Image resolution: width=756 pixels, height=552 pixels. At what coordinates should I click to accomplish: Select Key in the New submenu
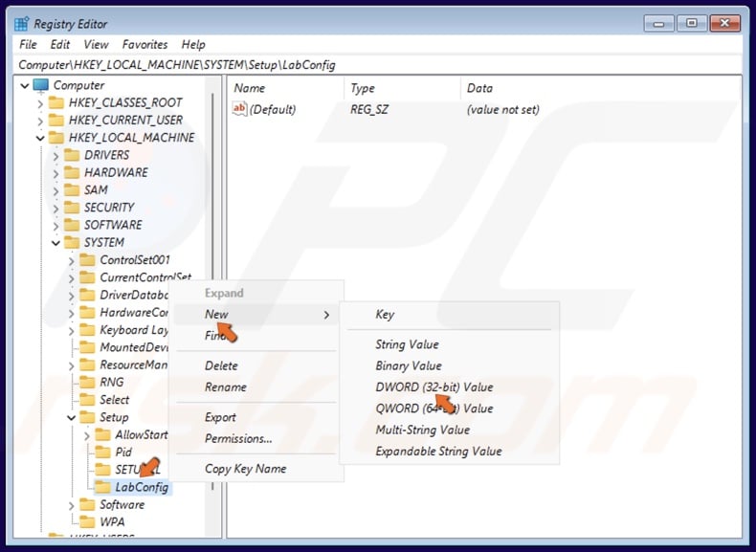point(450,315)
